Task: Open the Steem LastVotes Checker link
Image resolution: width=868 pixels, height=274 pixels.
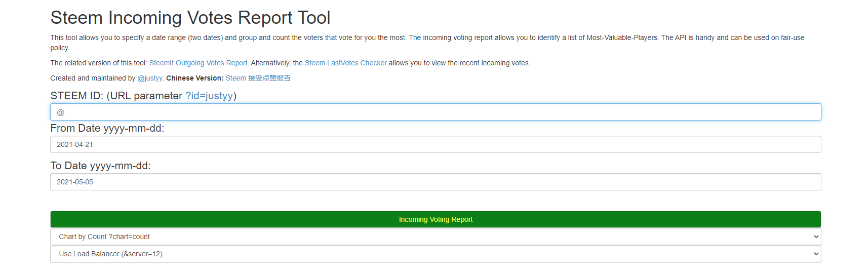Action: point(345,63)
